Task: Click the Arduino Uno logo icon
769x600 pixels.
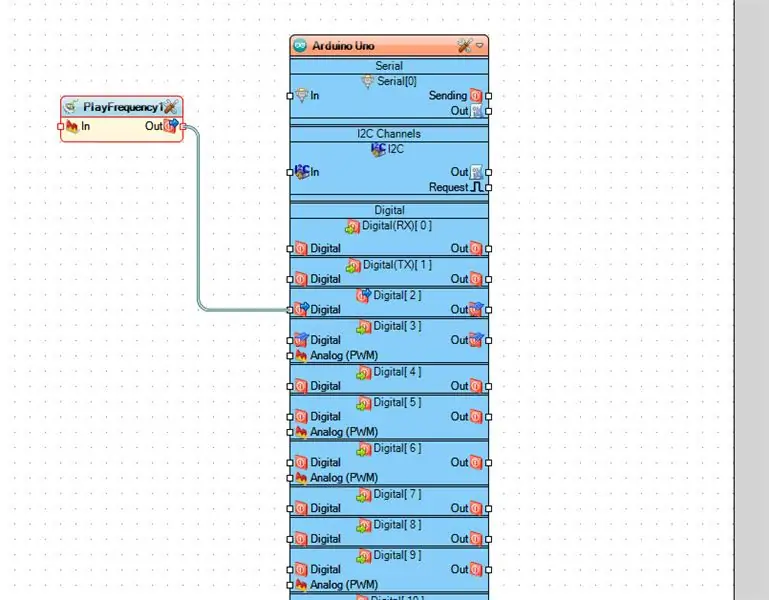Action: 300,46
